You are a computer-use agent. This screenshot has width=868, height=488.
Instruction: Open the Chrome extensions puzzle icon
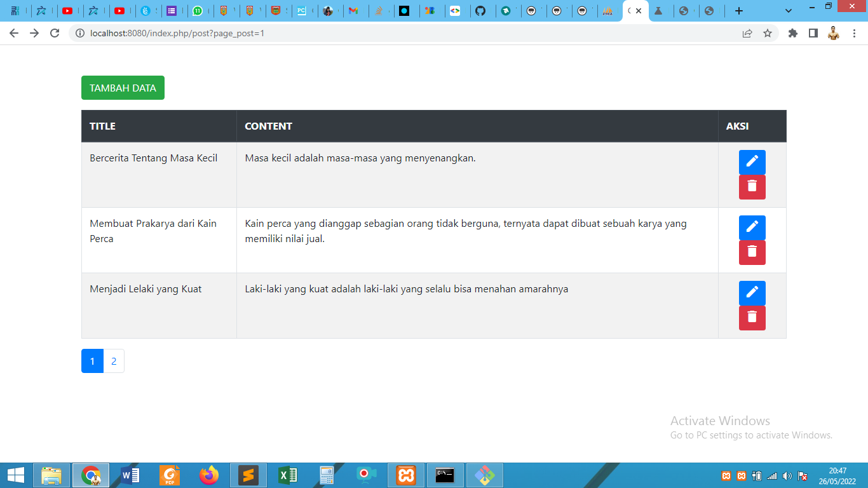793,33
